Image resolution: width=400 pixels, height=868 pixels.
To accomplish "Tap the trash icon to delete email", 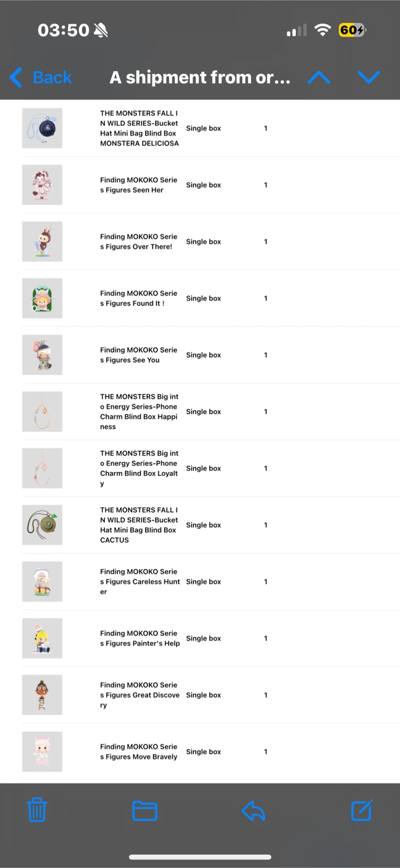I will coord(37,810).
